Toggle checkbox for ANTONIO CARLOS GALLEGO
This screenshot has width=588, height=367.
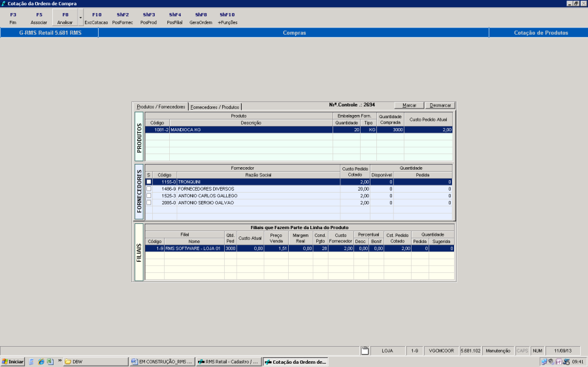pyautogui.click(x=148, y=196)
